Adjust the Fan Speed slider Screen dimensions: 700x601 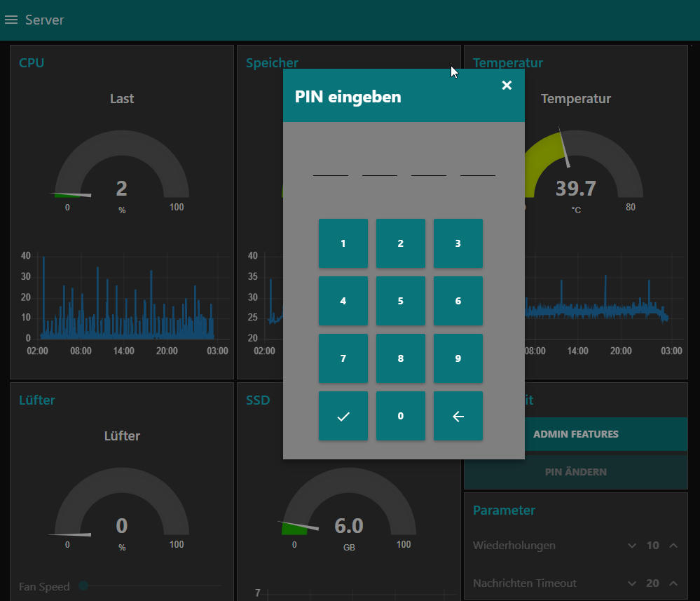(84, 586)
